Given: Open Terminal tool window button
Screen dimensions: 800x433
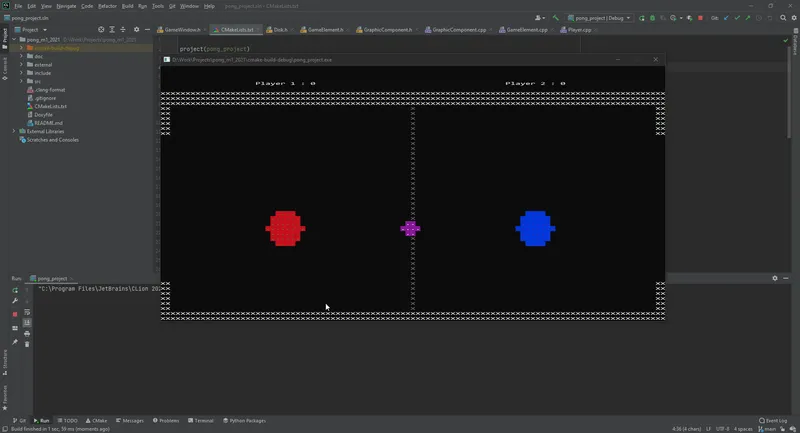Looking at the screenshot, I should [201, 421].
